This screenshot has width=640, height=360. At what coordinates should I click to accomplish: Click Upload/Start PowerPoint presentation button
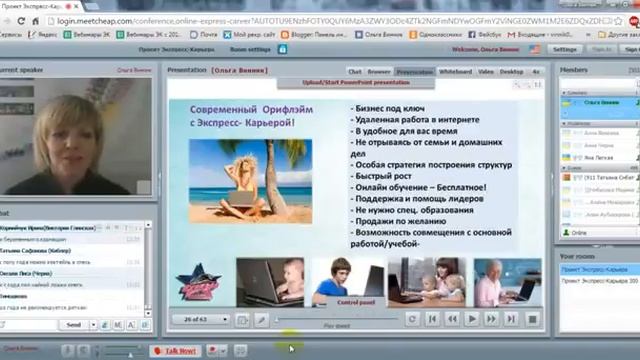click(x=356, y=83)
